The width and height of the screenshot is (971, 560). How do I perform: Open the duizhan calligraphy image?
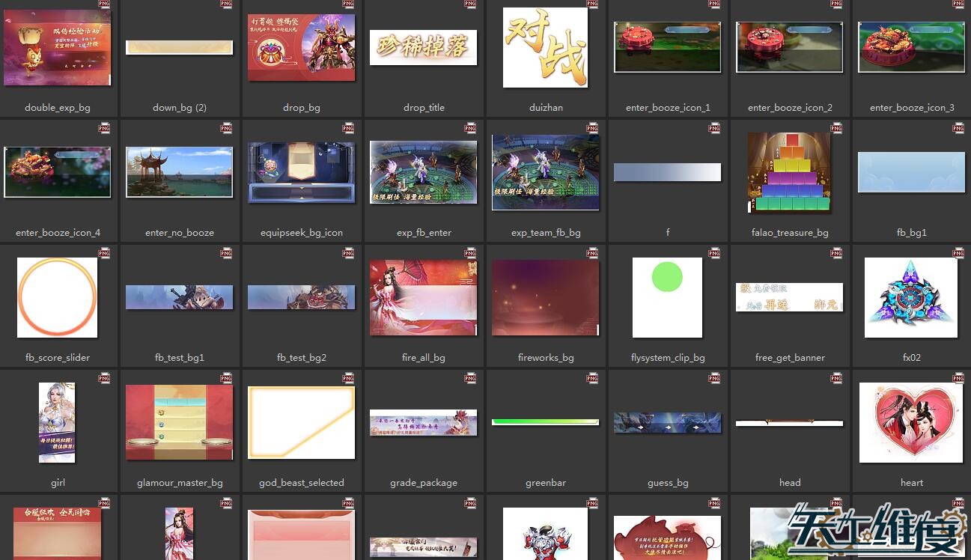546,48
